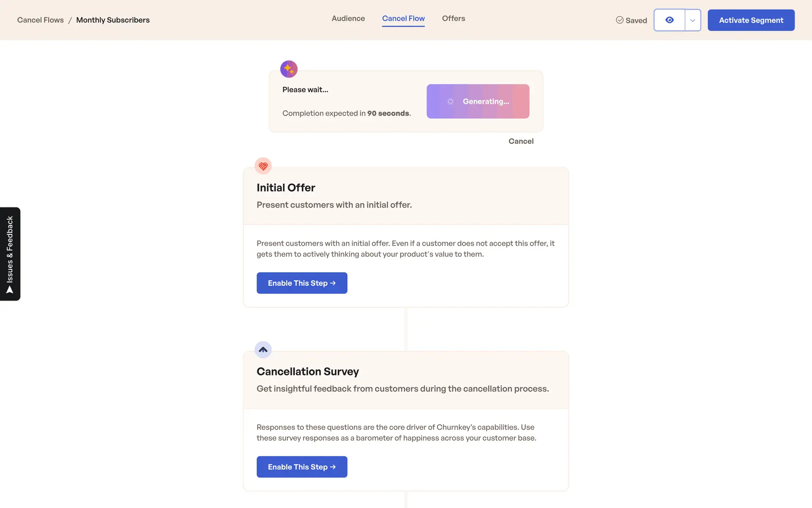Cancel the AI generation

click(x=521, y=141)
